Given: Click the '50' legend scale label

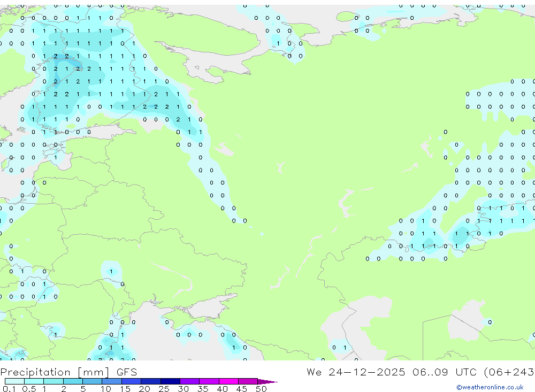Looking at the screenshot, I should click(261, 389).
